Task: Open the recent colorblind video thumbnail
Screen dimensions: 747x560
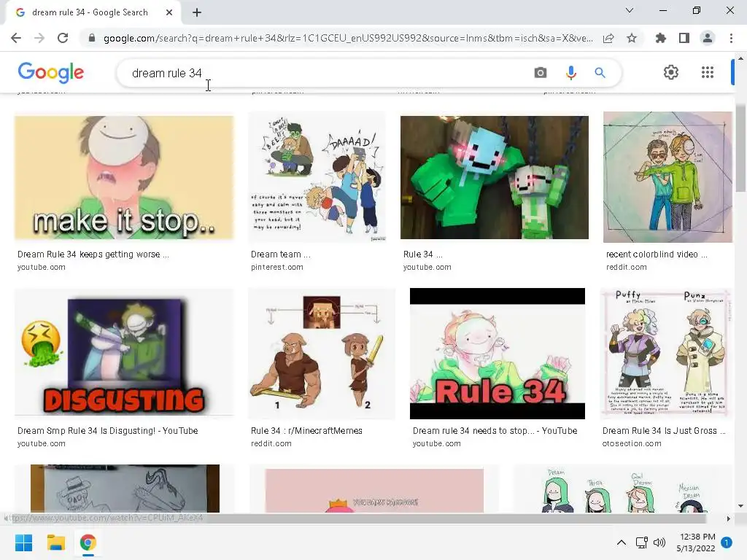Action: [667, 177]
